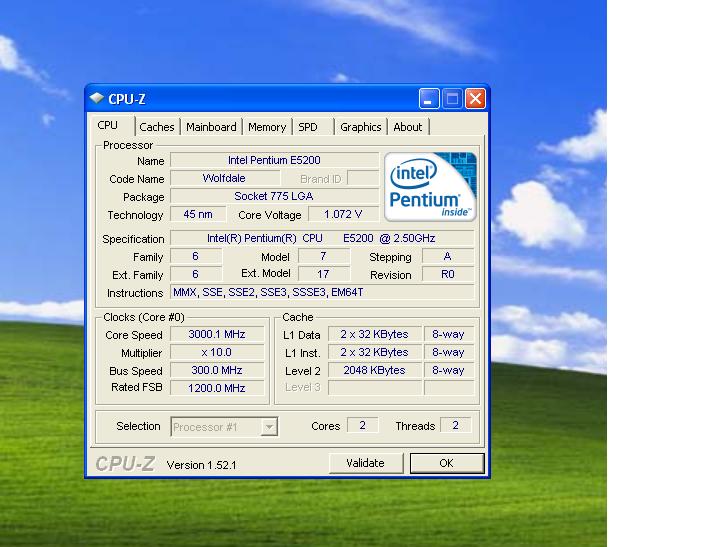Click the L1 Data size 2 x 32 KBytes
Image resolution: width=720 pixels, height=547 pixels.
pos(375,334)
